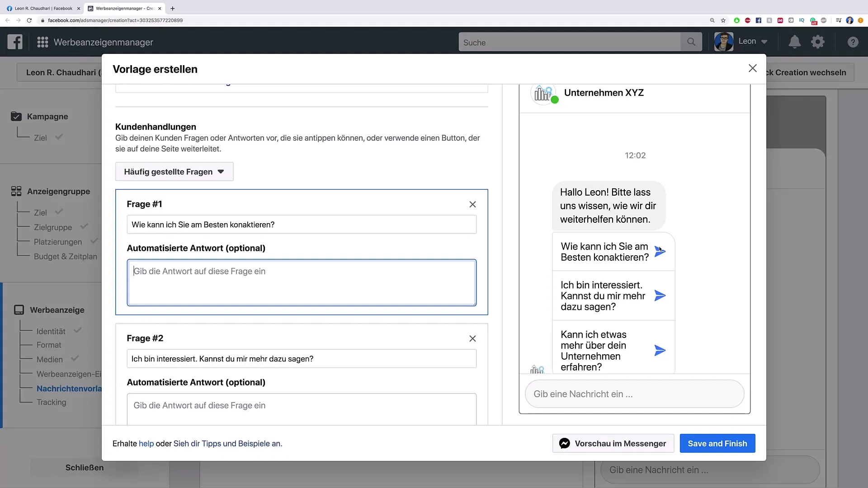Click the Kampagne folder icon
Viewport: 868px width, 488px height.
pyautogui.click(x=16, y=116)
